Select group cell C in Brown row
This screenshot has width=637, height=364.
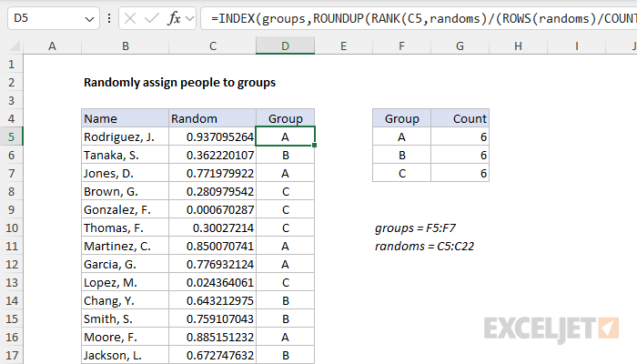[285, 191]
